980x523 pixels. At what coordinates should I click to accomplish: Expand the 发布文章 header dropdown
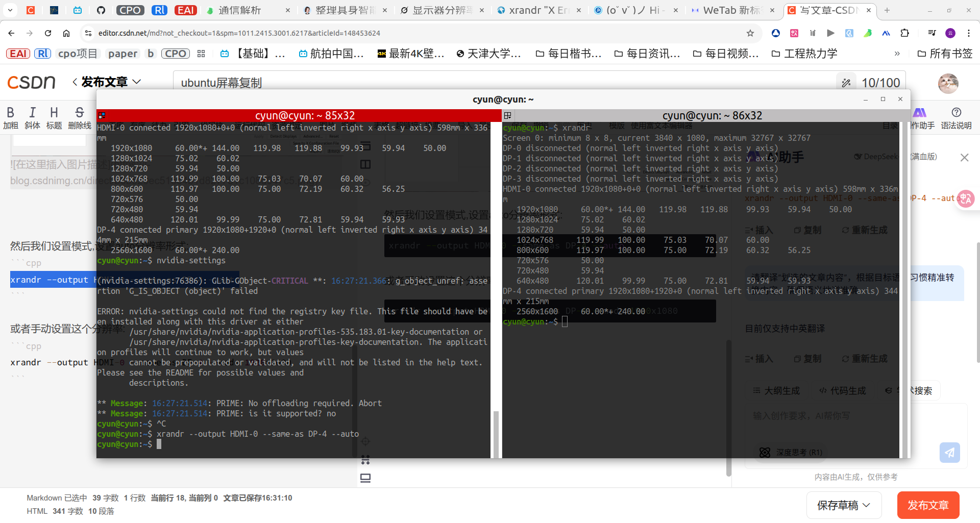(136, 82)
